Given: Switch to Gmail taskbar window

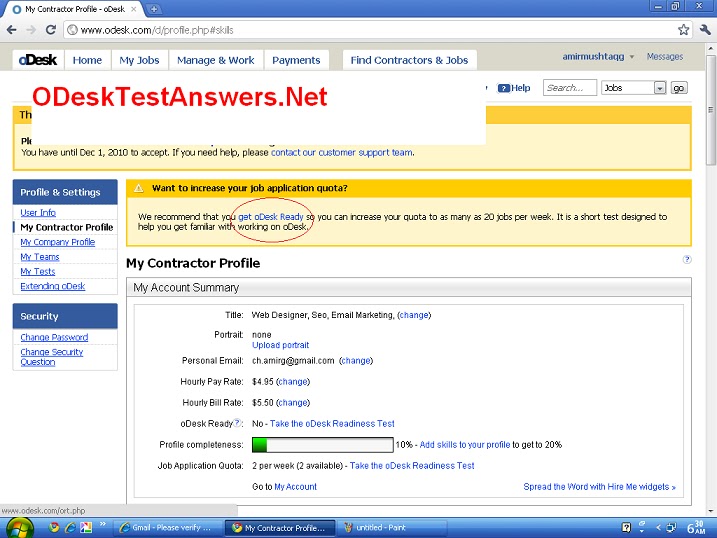Looking at the screenshot, I should (x=167, y=527).
